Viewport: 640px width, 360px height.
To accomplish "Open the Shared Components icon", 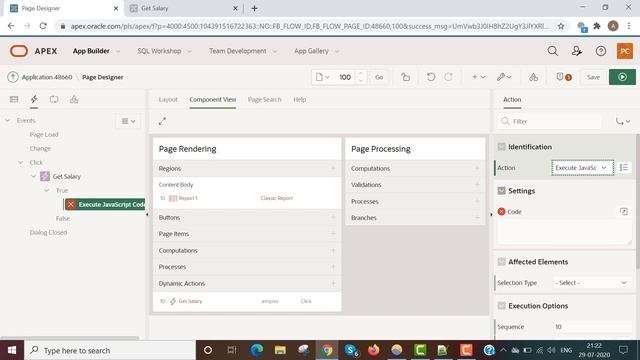I will pyautogui.click(x=533, y=77).
